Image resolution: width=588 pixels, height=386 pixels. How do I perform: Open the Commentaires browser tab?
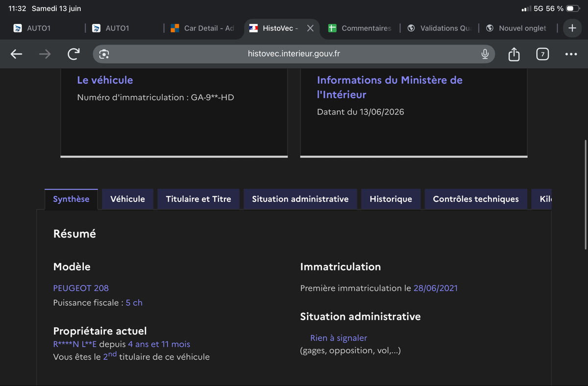click(360, 28)
